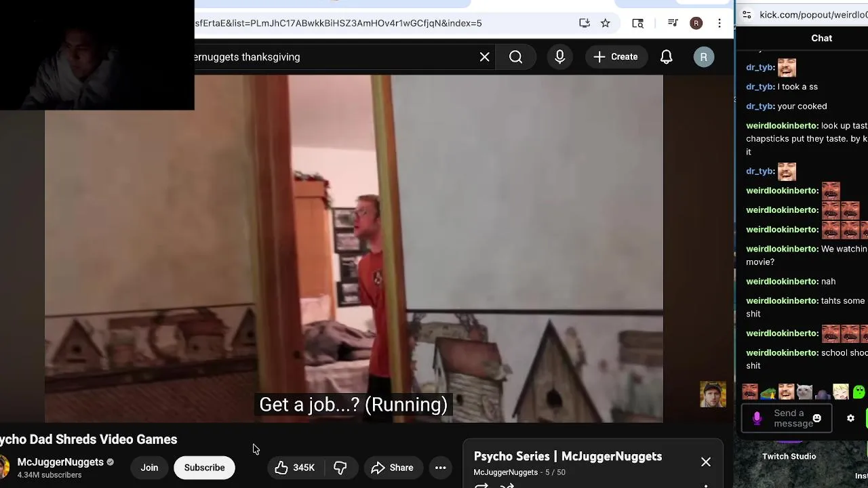Open Kick chat settings gear
868x488 pixels.
pos(850,419)
